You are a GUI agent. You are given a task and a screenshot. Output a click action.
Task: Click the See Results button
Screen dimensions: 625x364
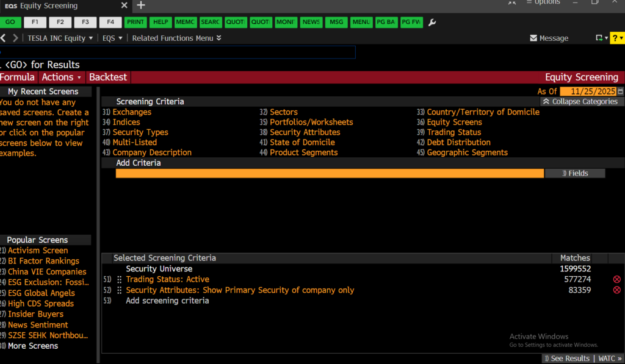567,359
